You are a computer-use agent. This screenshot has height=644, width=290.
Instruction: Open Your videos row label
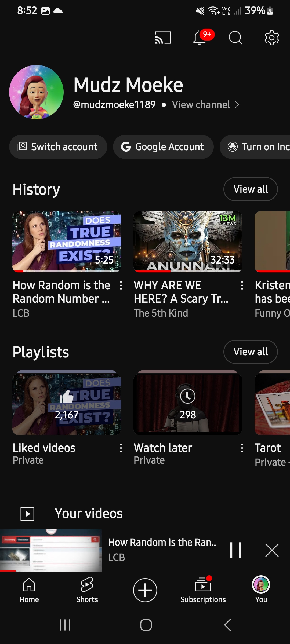(89, 514)
